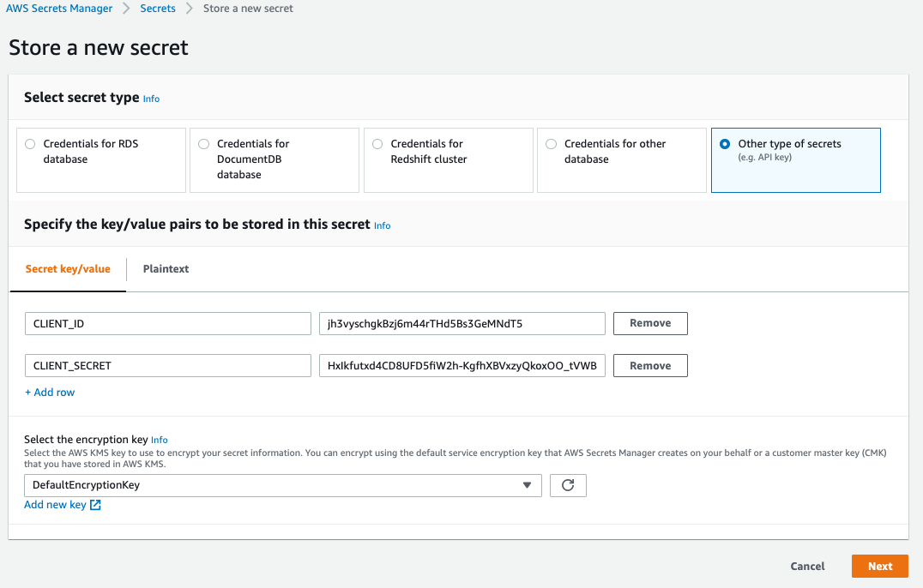The width and height of the screenshot is (923, 588).
Task: Open the Secret key/value tab
Action: [68, 268]
